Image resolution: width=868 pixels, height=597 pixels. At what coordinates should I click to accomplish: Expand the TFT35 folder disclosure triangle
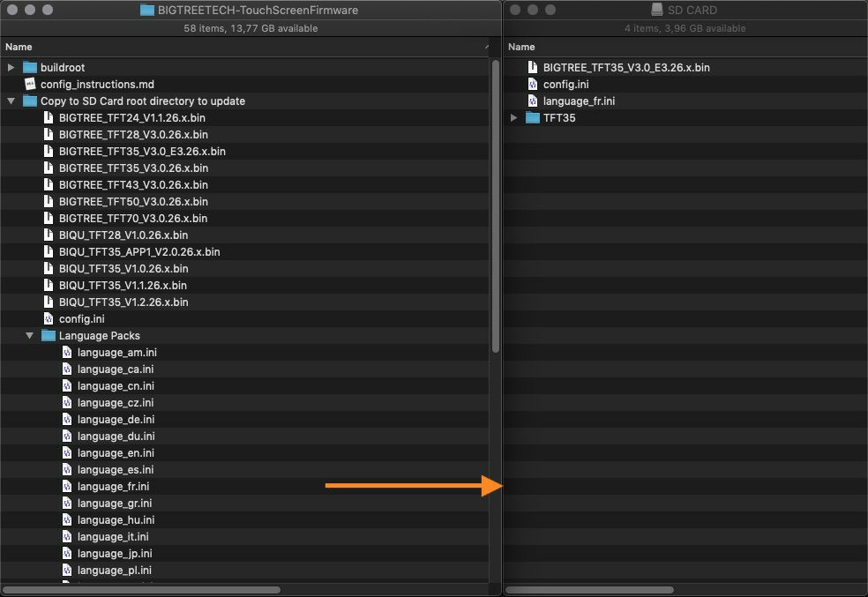click(514, 118)
